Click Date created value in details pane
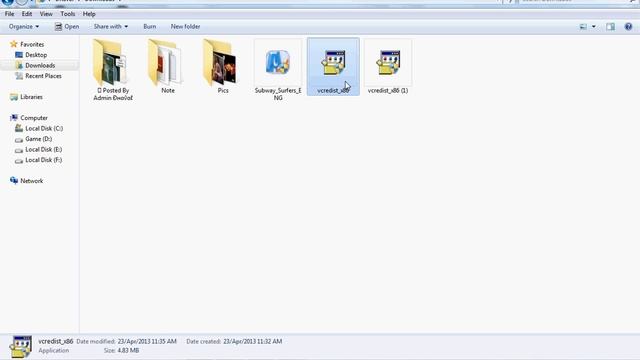This screenshot has width=640, height=360. pos(253,341)
